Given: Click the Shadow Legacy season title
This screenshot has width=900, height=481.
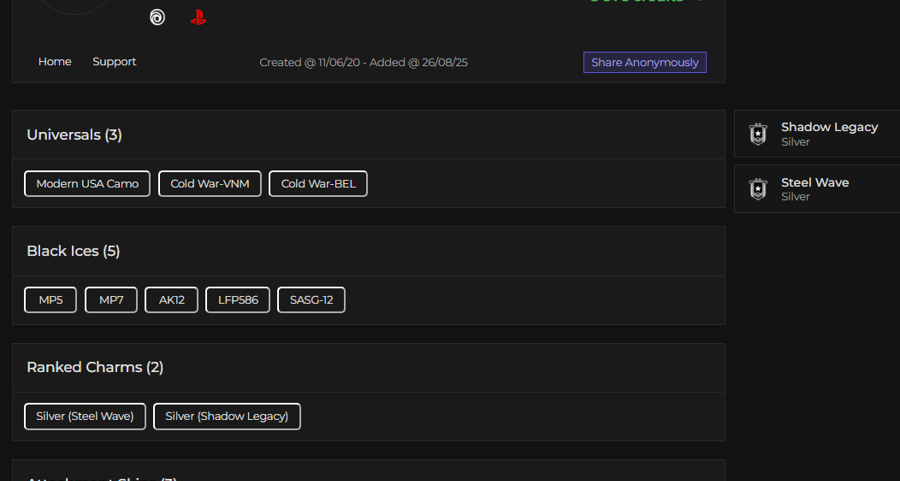Looking at the screenshot, I should click(829, 127).
